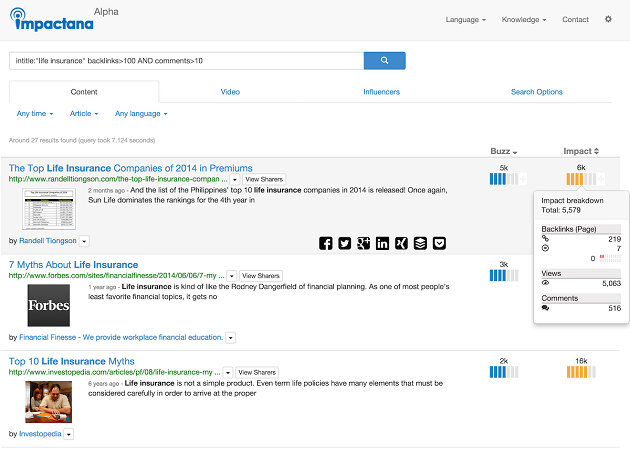Image resolution: width=630 pixels, height=449 pixels.
Task: Sort results by the Impact column
Action: pyautogui.click(x=581, y=151)
